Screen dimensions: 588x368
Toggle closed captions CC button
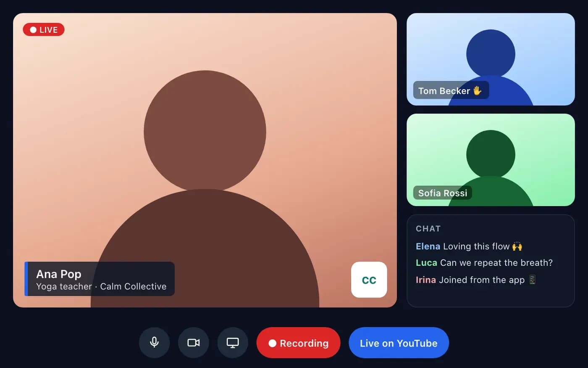pos(369,280)
